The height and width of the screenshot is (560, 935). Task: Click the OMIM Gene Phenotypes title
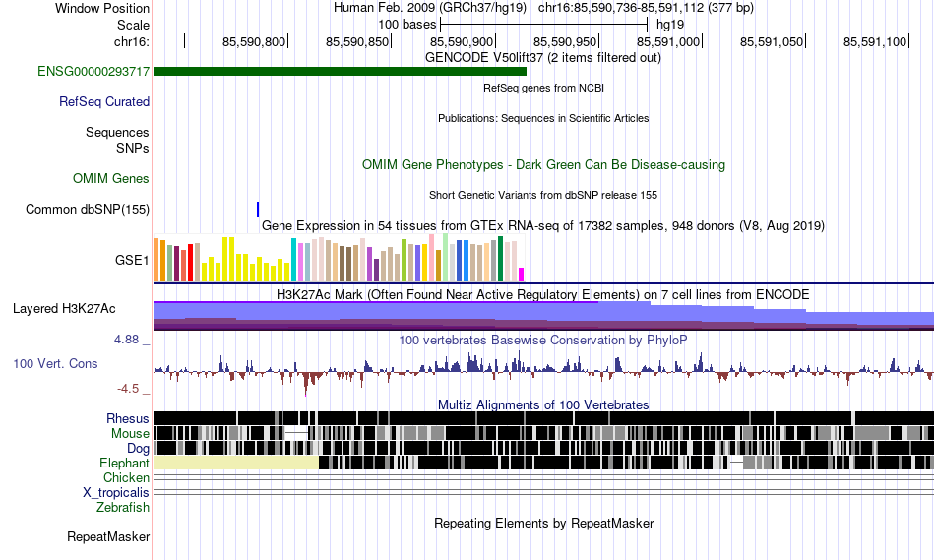coord(544,164)
